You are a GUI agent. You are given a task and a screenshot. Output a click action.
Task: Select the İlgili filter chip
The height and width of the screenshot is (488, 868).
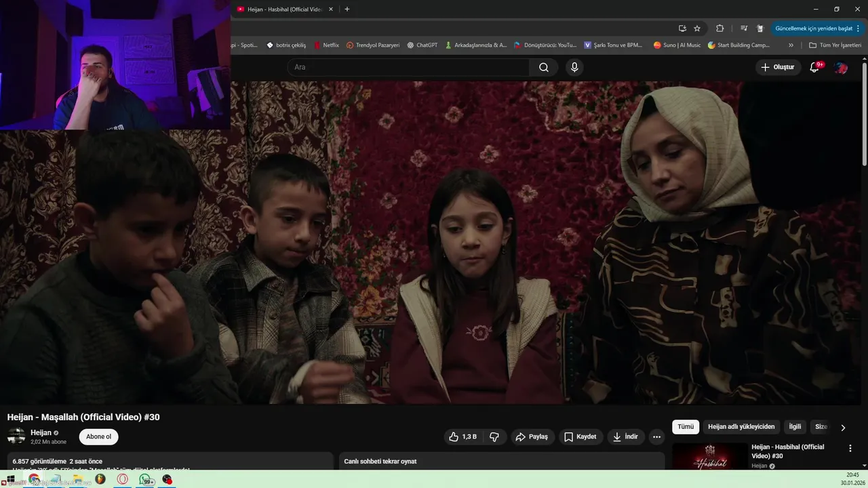[795, 427]
